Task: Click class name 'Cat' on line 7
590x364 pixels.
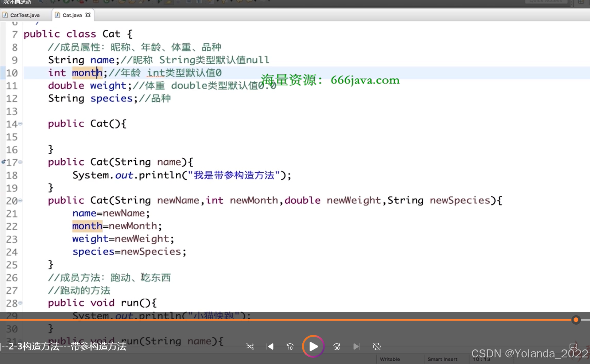Action: tap(111, 34)
